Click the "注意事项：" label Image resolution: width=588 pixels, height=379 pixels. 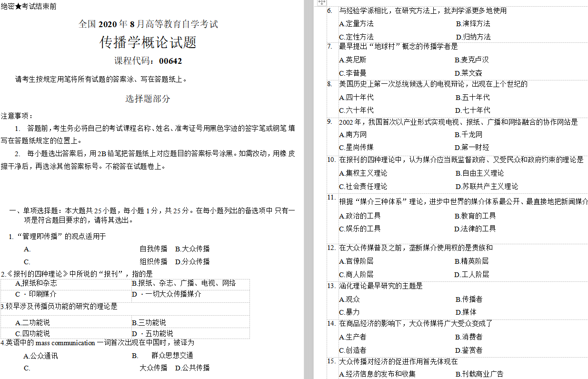pos(18,116)
